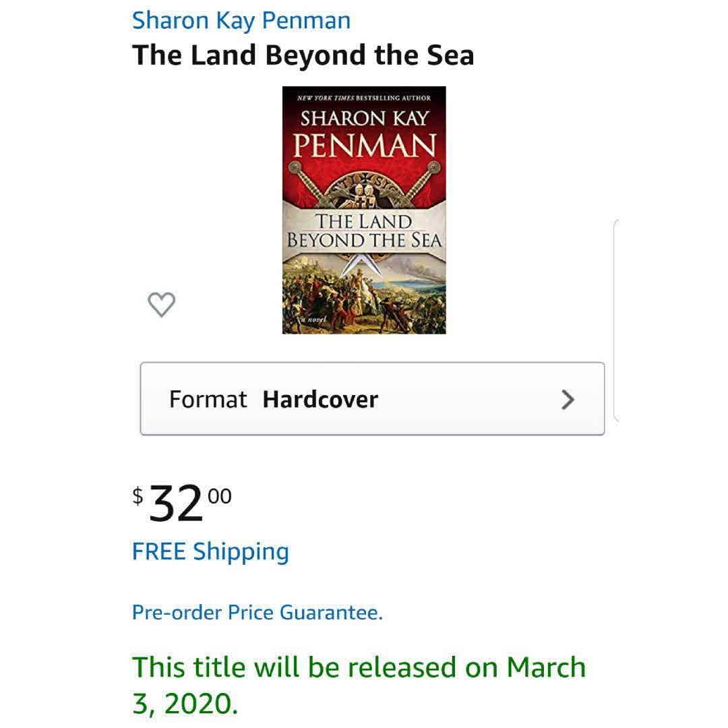Click the chevron arrow in Format box

click(x=568, y=400)
